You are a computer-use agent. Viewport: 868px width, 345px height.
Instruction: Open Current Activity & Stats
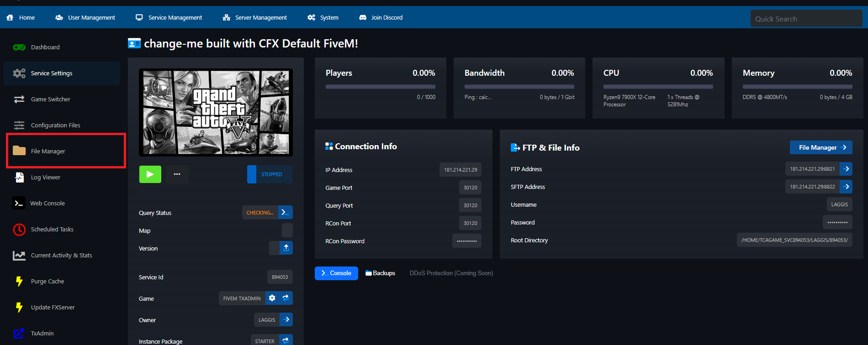coord(62,255)
